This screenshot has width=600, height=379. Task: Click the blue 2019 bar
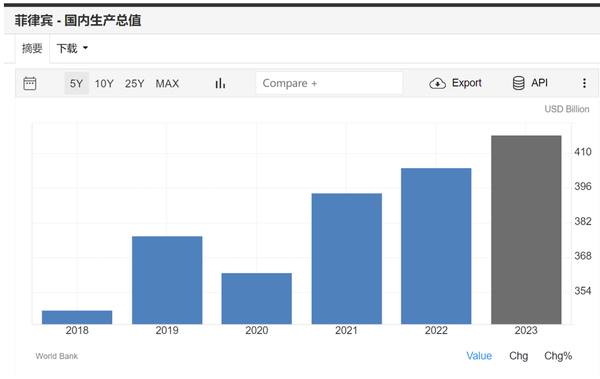pyautogui.click(x=167, y=280)
